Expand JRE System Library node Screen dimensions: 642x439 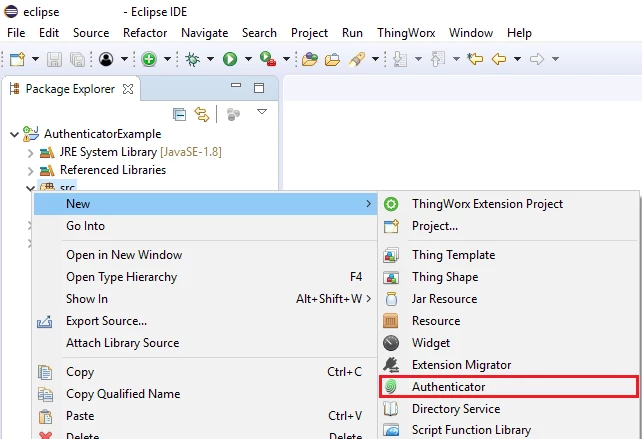pyautogui.click(x=30, y=153)
